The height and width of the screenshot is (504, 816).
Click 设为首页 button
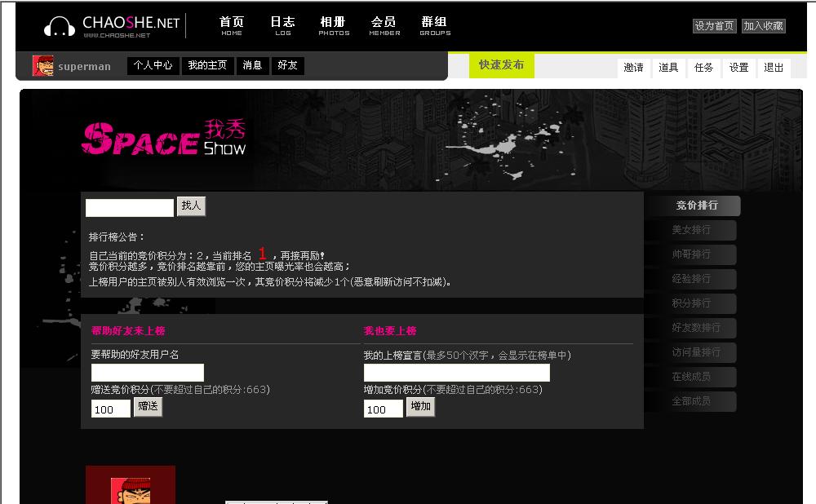click(x=715, y=25)
